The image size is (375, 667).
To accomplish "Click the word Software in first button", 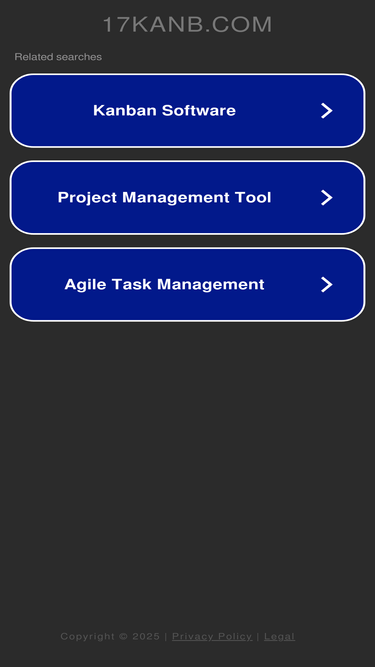I will pos(199,111).
